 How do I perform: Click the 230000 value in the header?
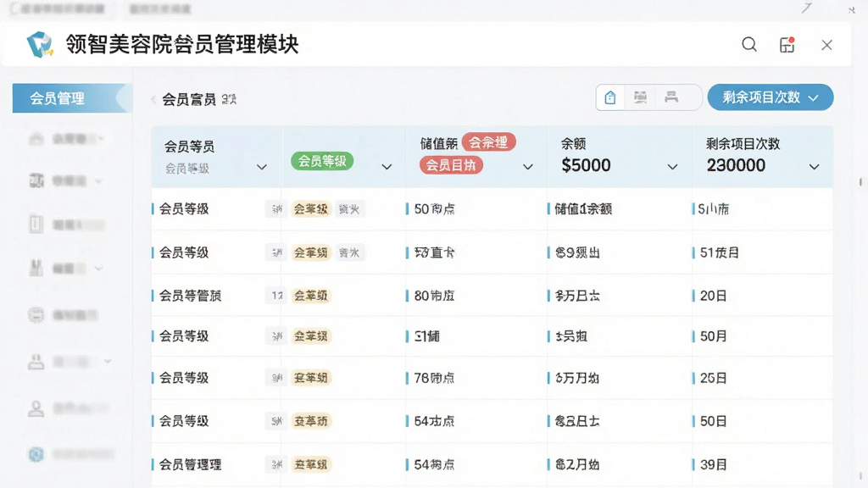(x=737, y=165)
